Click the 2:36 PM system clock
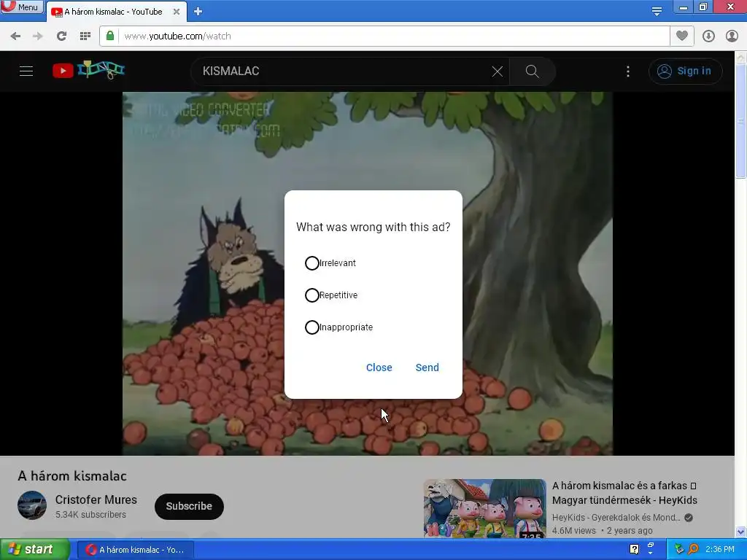Viewport: 747px width, 560px height. coord(720,550)
